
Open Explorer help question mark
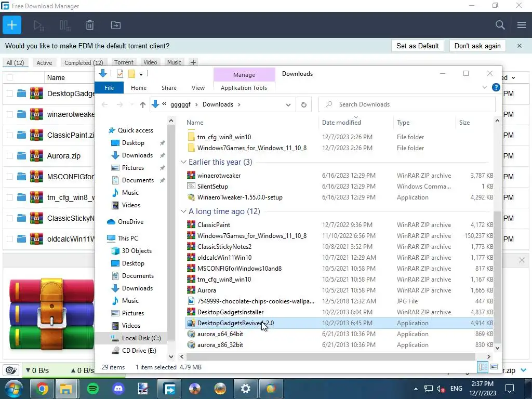coord(496,87)
